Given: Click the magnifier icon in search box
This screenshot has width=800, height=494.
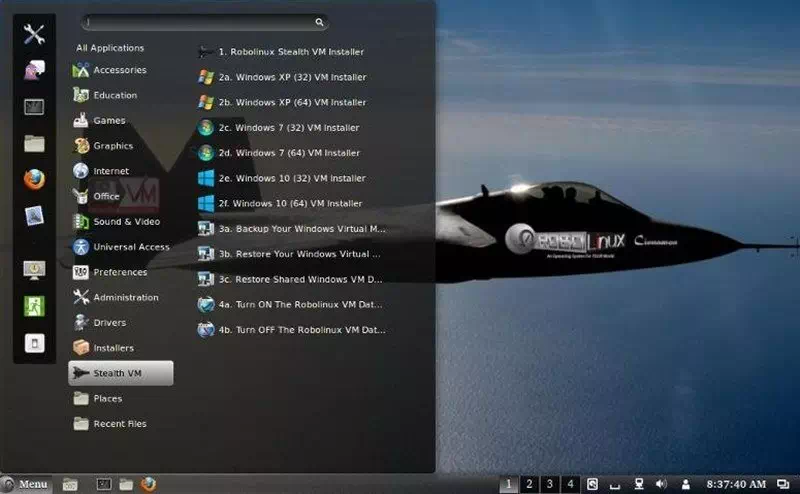Looking at the screenshot, I should [319, 22].
